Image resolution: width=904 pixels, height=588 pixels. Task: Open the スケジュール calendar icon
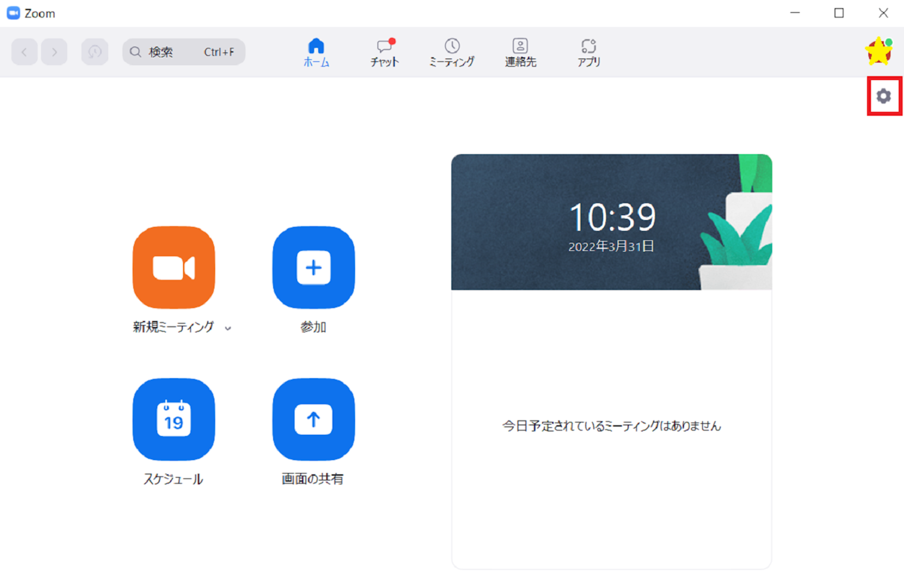[173, 419]
